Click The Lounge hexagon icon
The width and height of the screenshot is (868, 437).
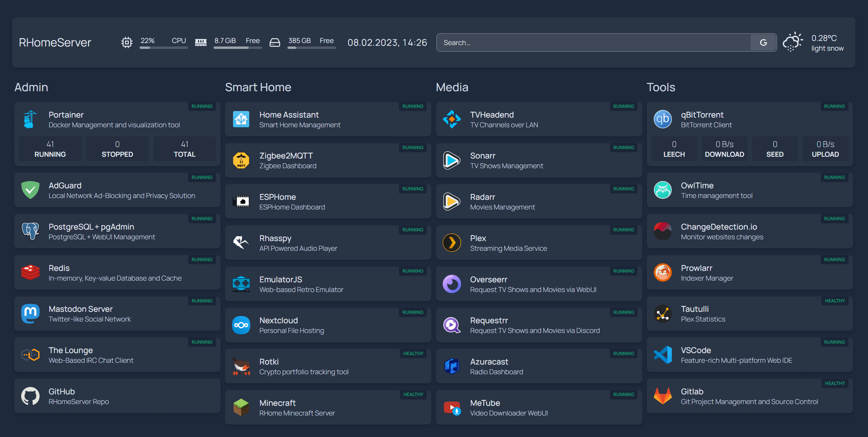(x=30, y=355)
